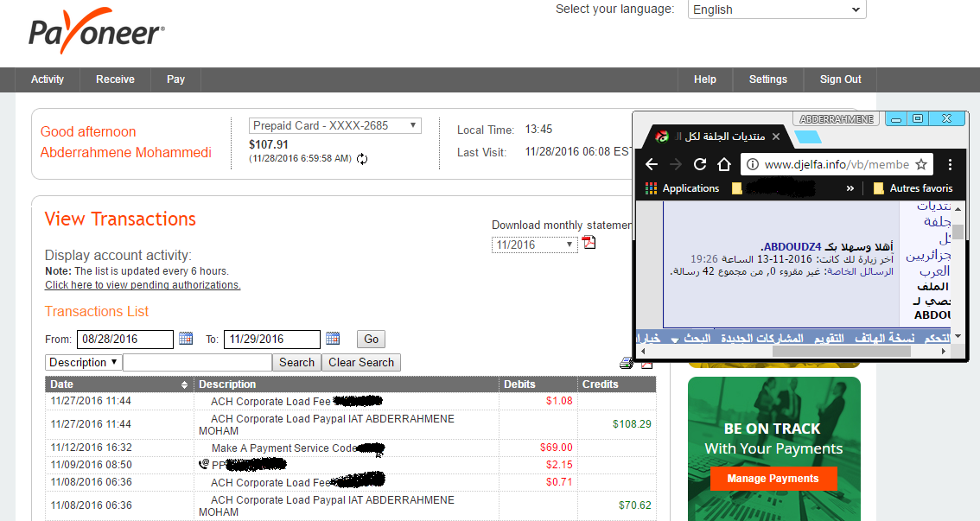This screenshot has height=521, width=980.
Task: Click the Description column header
Action: coord(347,384)
